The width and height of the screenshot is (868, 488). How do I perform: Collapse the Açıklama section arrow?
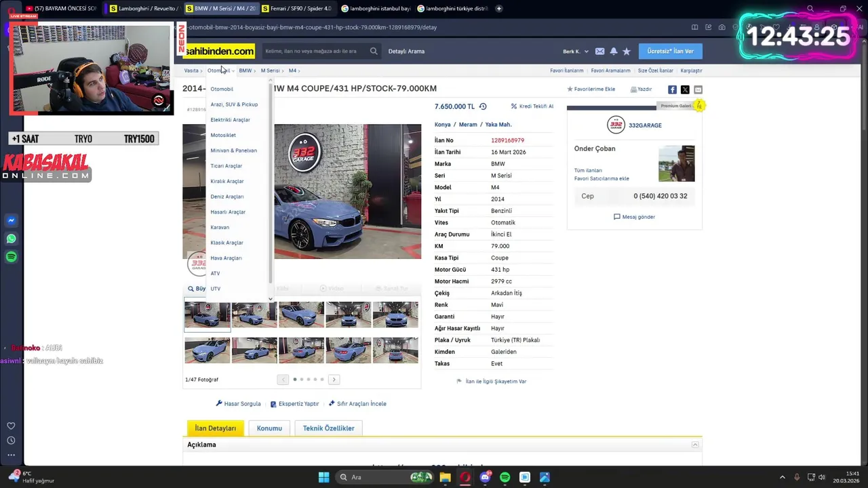coord(695,445)
